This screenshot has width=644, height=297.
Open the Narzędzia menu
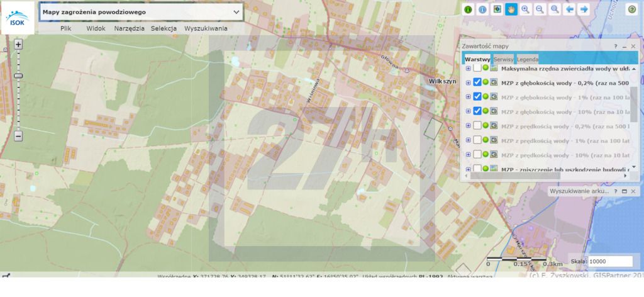[x=130, y=28]
